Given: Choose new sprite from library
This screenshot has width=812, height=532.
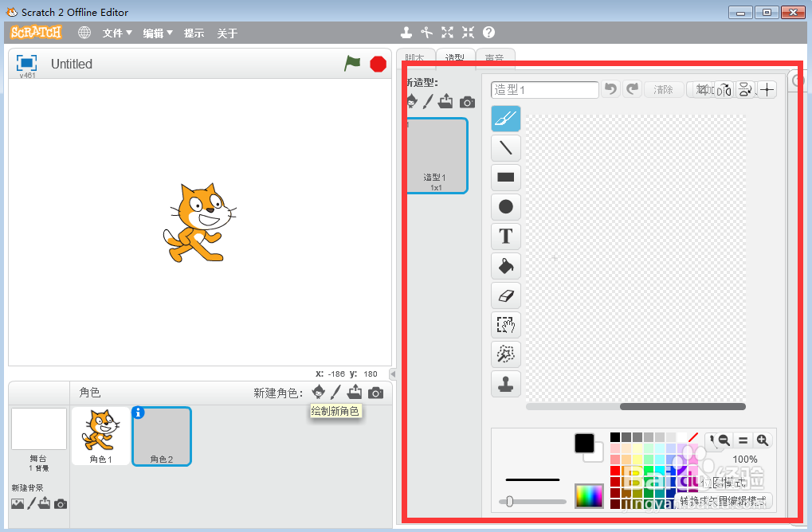Looking at the screenshot, I should 319,393.
